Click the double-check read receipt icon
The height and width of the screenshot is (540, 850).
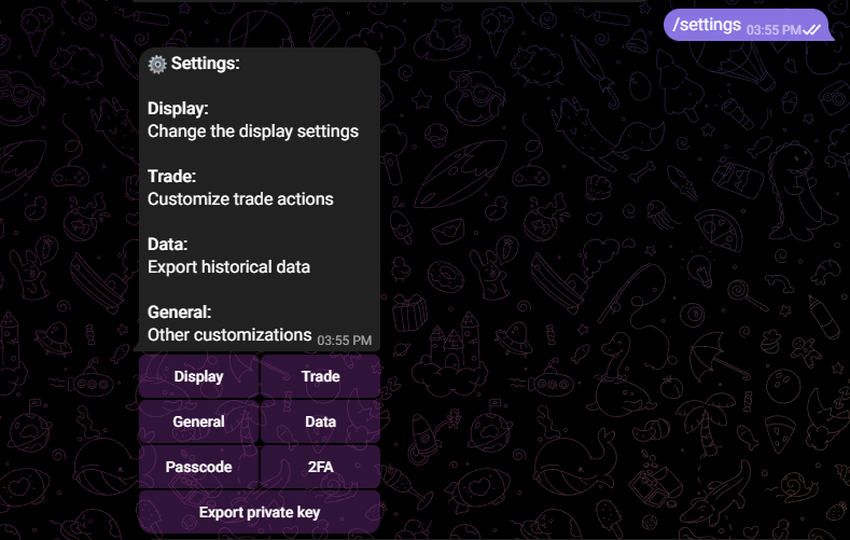(x=812, y=30)
